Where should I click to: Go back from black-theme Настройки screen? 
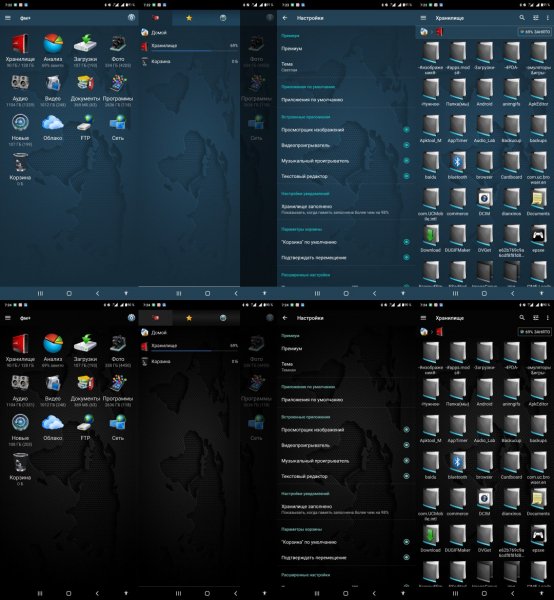[285, 318]
